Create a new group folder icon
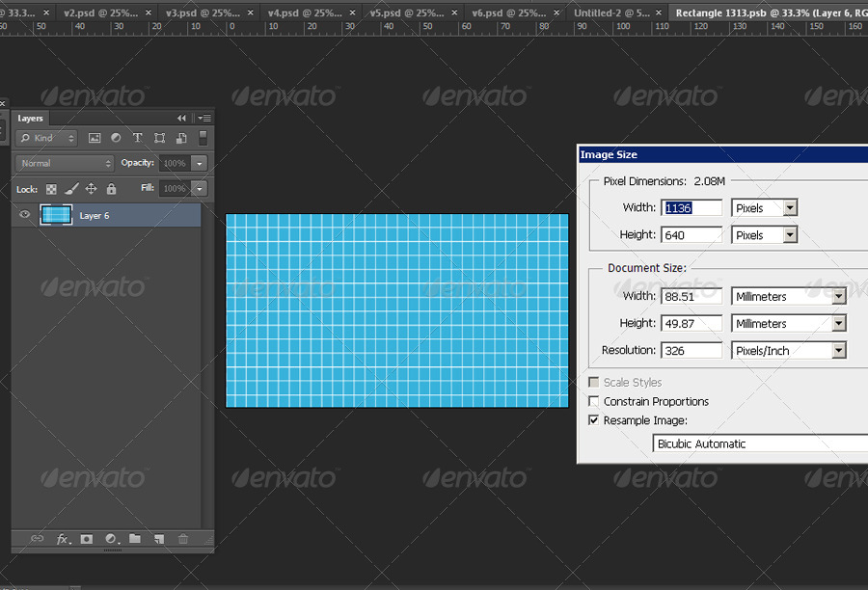This screenshot has width=868, height=590. pos(135,539)
